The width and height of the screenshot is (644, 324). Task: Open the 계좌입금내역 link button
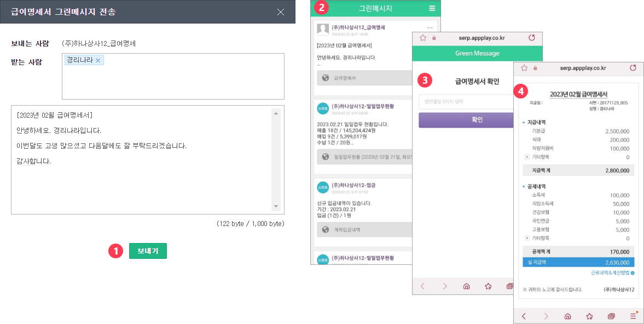pos(365,229)
